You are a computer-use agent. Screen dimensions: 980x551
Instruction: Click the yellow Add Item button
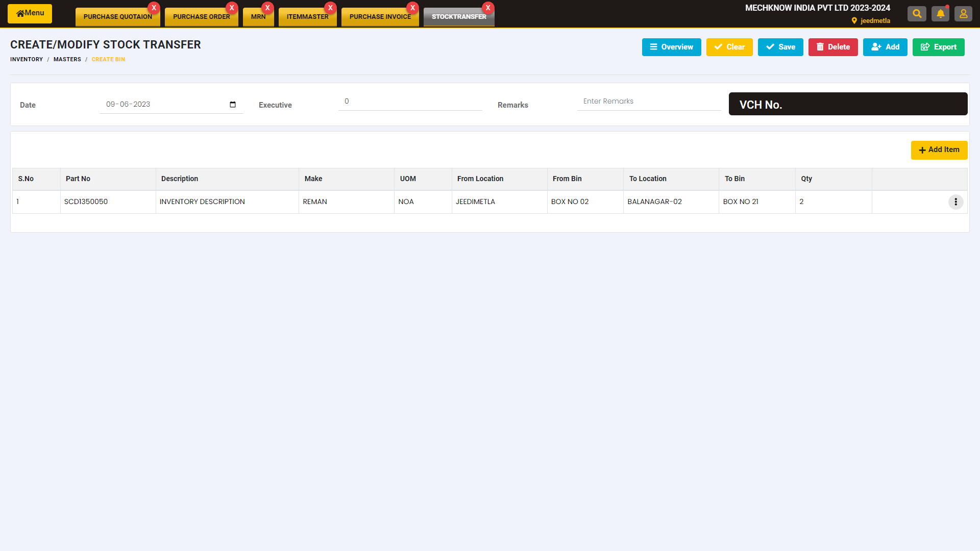click(x=939, y=150)
